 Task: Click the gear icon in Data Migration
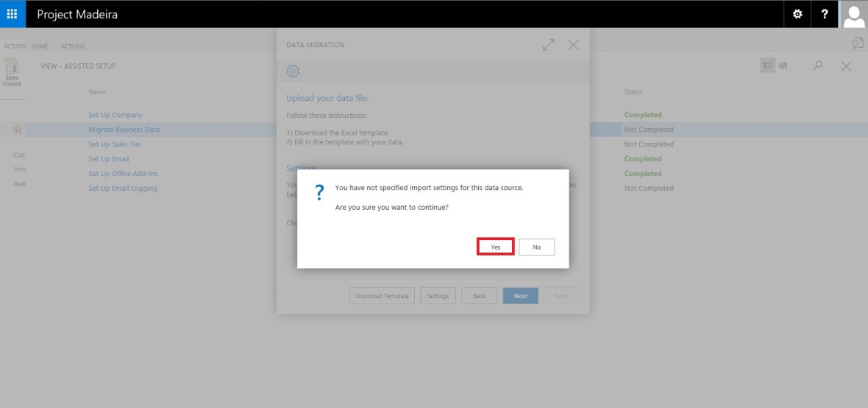[293, 71]
